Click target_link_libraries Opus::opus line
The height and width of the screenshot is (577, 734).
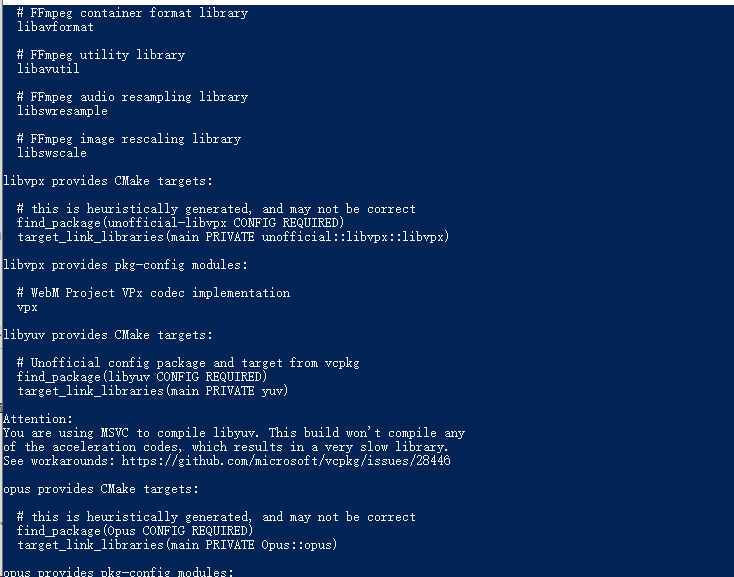pos(177,545)
